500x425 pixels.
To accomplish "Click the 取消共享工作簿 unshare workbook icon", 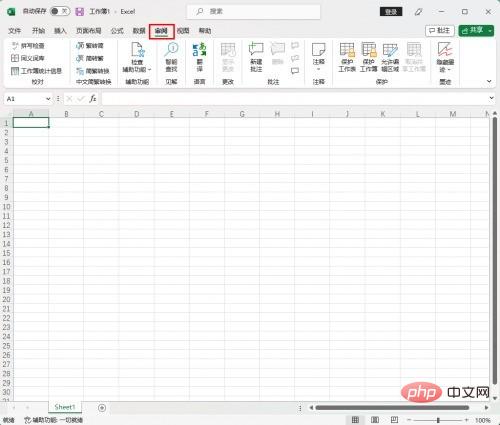I will pyautogui.click(x=414, y=50).
